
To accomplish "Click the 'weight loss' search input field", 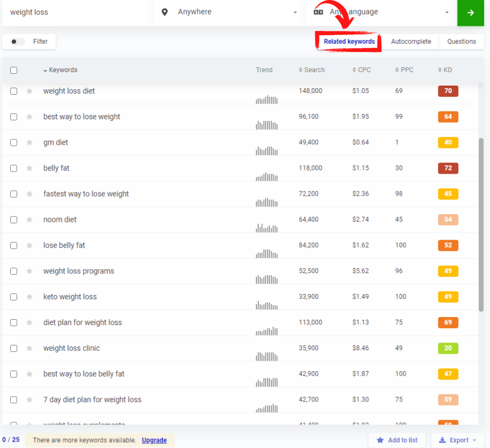I will (75, 12).
